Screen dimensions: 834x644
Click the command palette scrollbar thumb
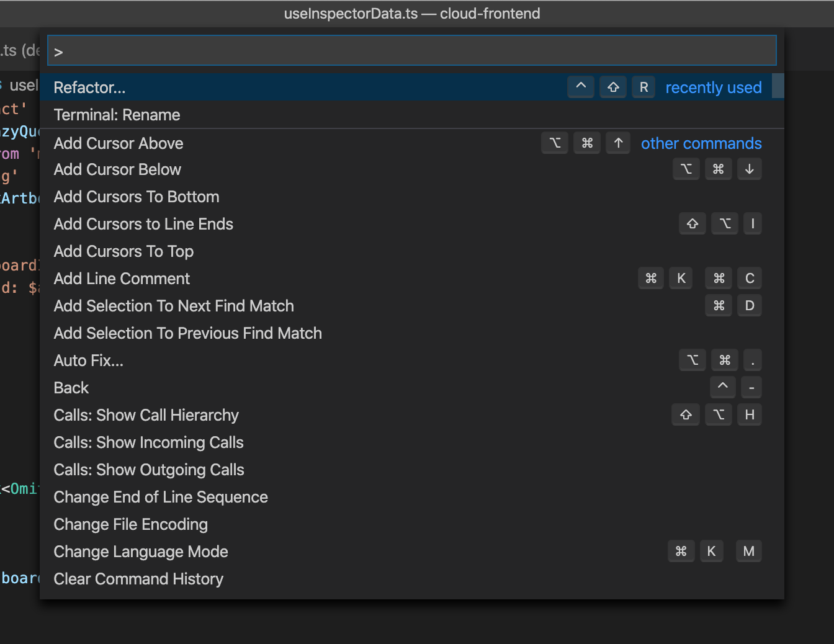(779, 87)
